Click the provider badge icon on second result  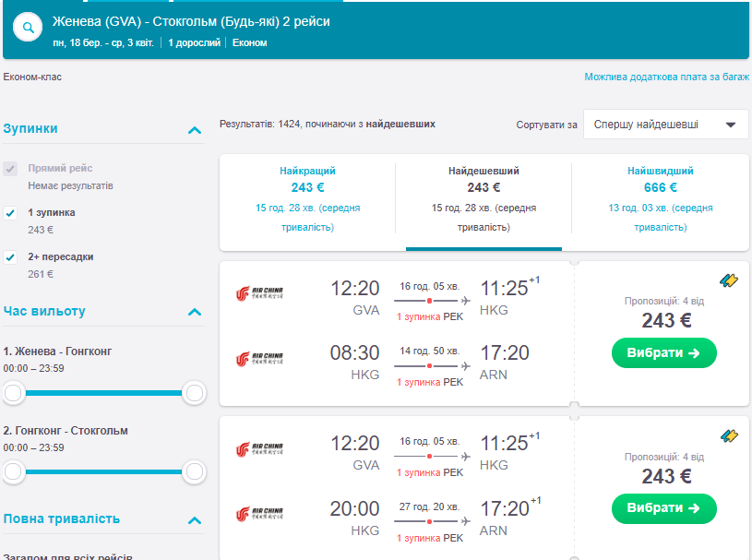pos(728,435)
